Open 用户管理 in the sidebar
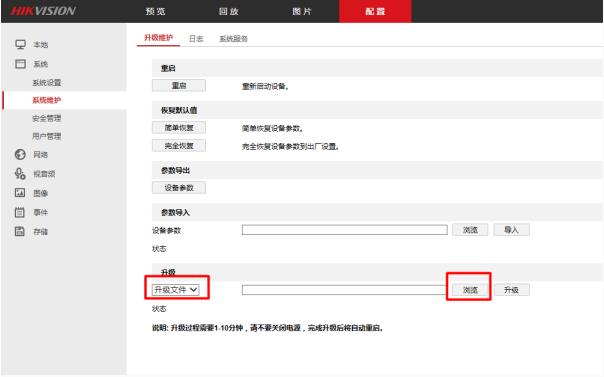 tap(47, 136)
